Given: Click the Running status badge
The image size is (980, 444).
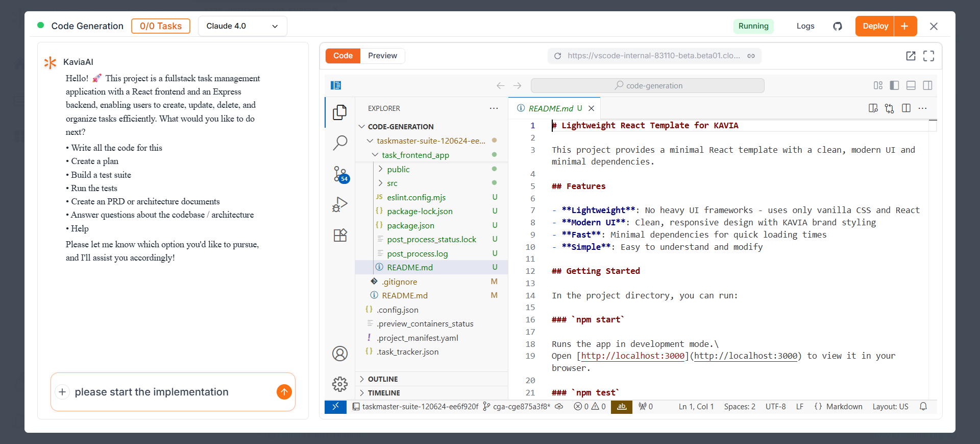Looking at the screenshot, I should [753, 26].
